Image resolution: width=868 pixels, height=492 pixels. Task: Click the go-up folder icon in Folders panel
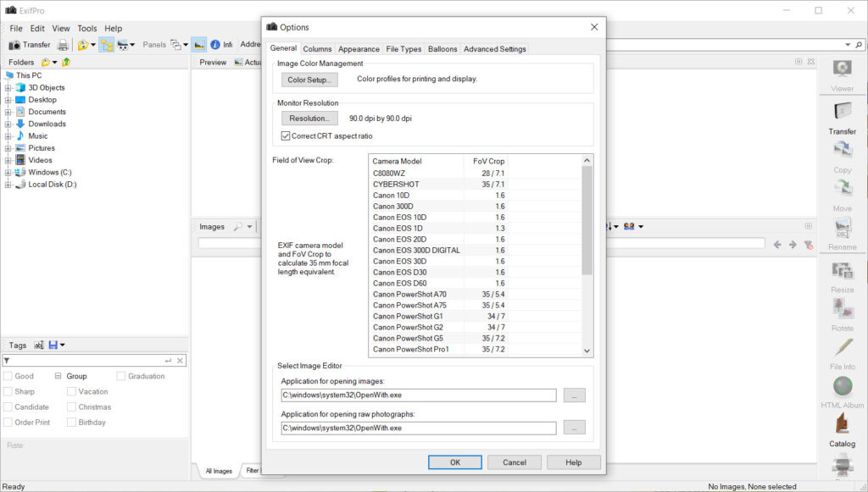click(66, 62)
